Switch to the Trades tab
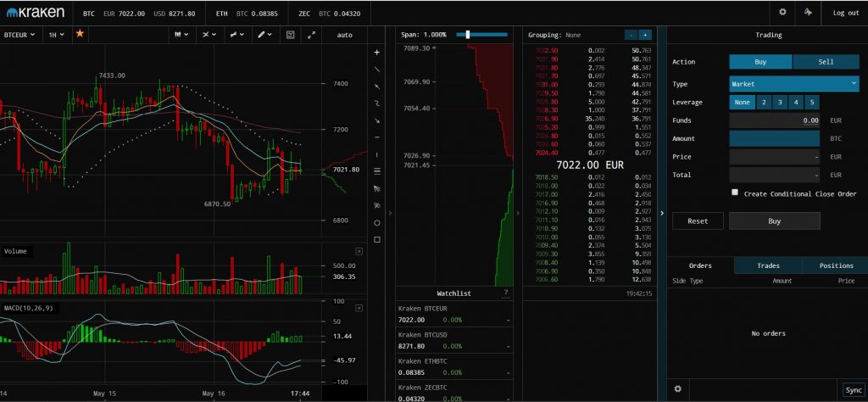This screenshot has width=868, height=402. [x=768, y=265]
